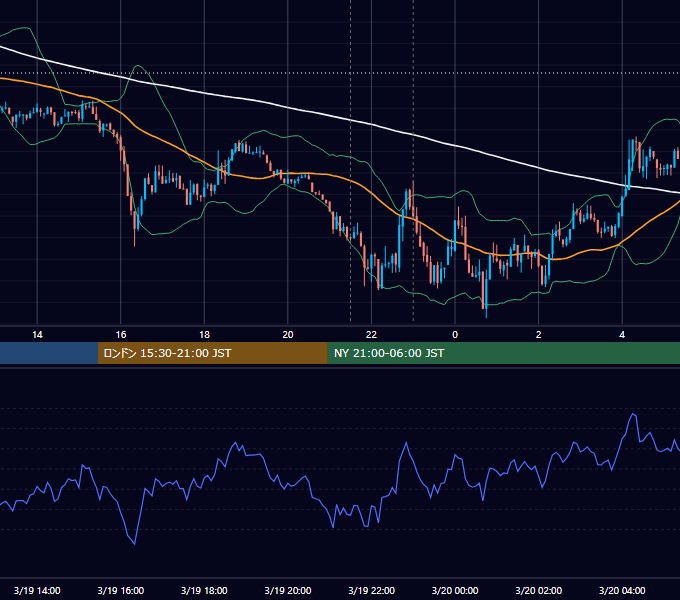Click the blue session bar before London
The height and width of the screenshot is (600, 680).
pos(49,353)
